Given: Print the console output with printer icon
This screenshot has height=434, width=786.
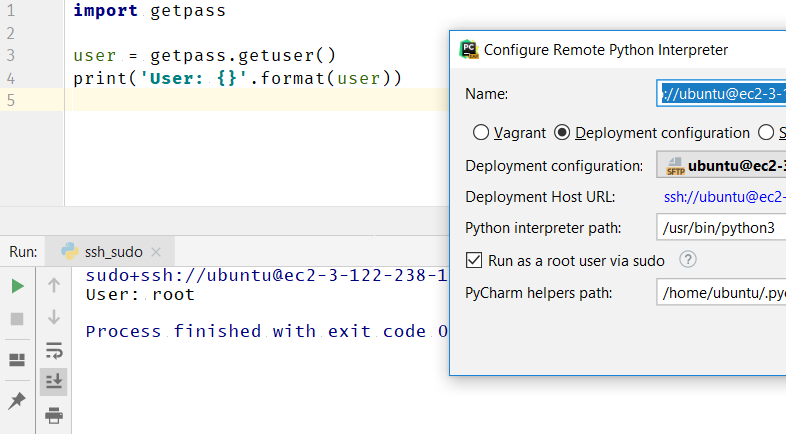Looking at the screenshot, I should coord(54,415).
